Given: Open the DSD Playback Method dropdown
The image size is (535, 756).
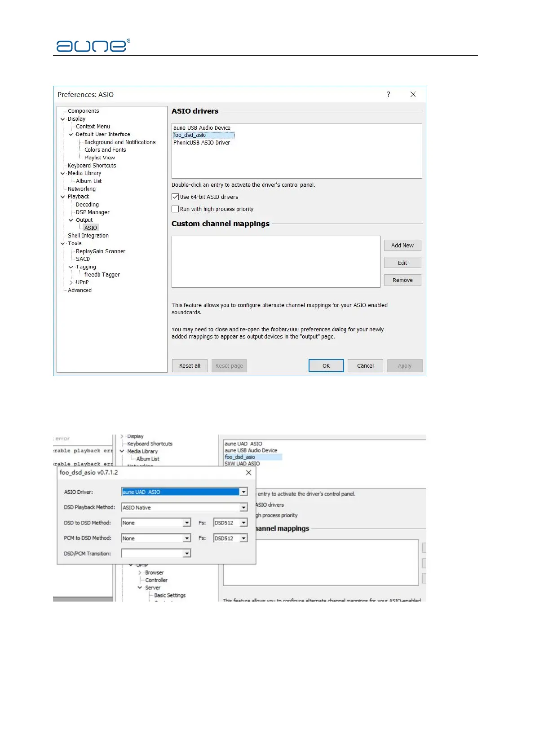Looking at the screenshot, I should click(x=243, y=507).
